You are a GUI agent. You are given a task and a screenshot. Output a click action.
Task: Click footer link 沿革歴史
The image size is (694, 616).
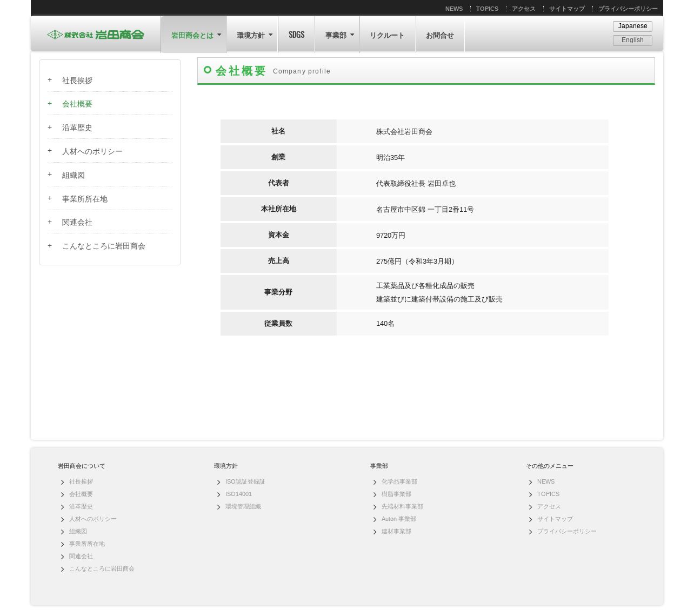(81, 506)
